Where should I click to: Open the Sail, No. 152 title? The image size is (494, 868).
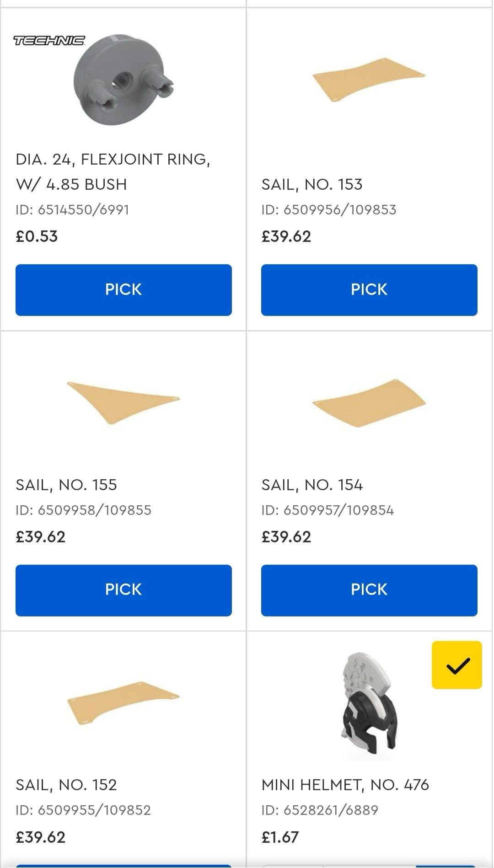click(x=66, y=785)
